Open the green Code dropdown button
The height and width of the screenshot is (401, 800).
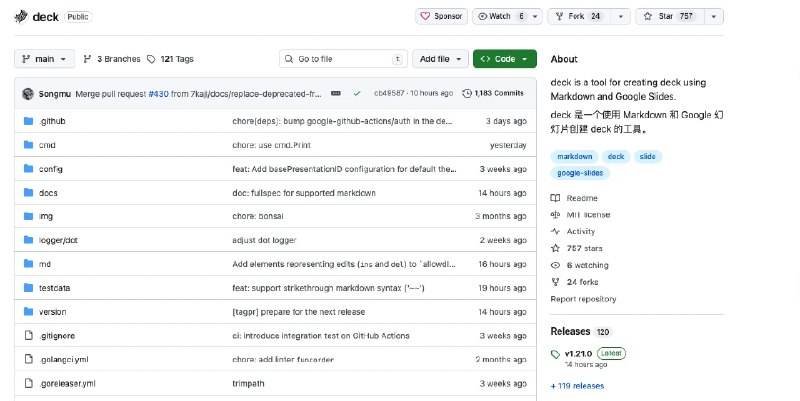505,59
